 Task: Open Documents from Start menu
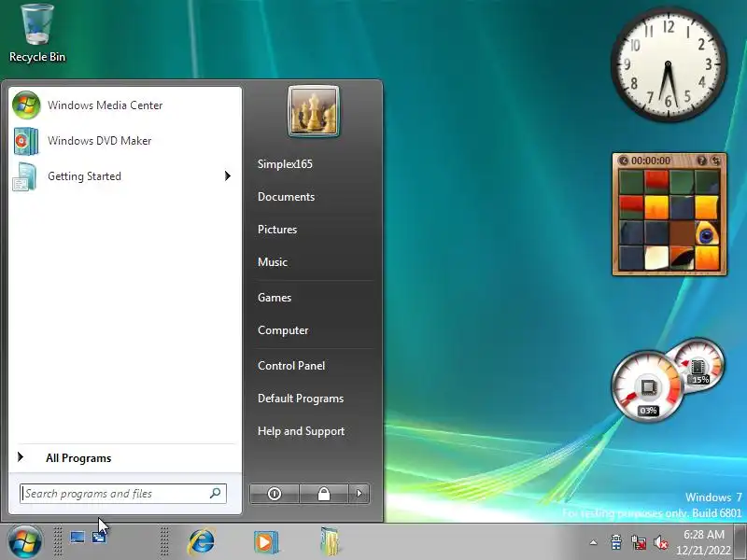click(x=286, y=197)
